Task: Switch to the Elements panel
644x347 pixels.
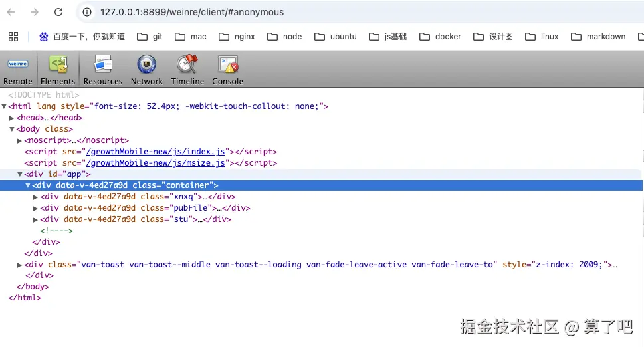Action: pyautogui.click(x=58, y=69)
